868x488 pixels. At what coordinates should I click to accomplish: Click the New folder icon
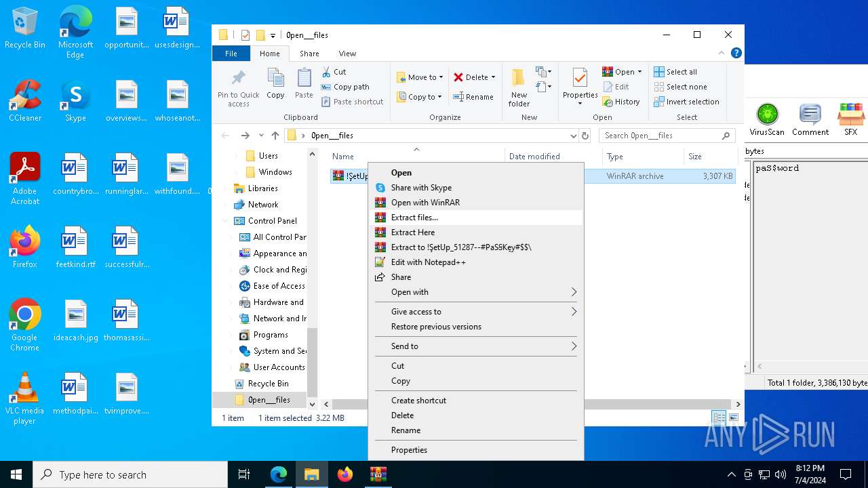519,87
